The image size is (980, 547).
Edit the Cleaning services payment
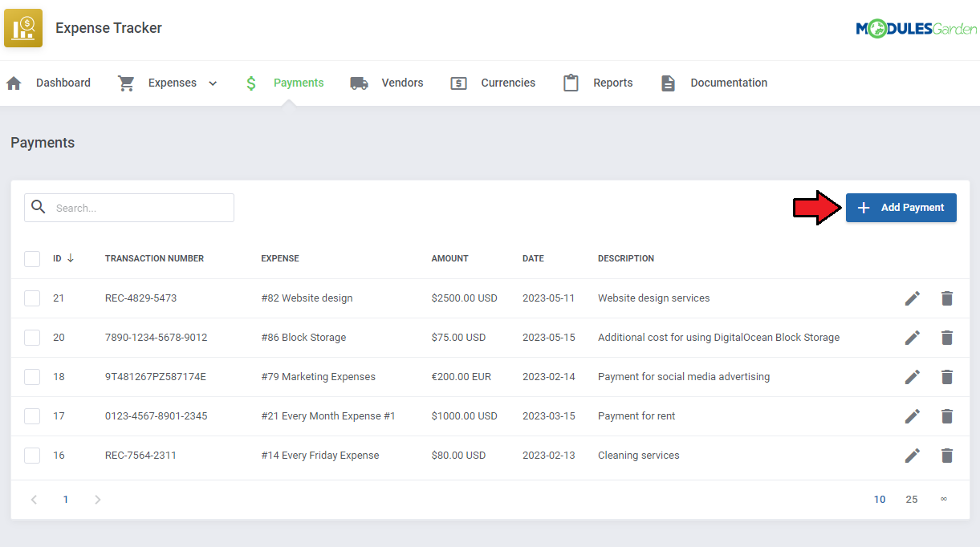[913, 456]
